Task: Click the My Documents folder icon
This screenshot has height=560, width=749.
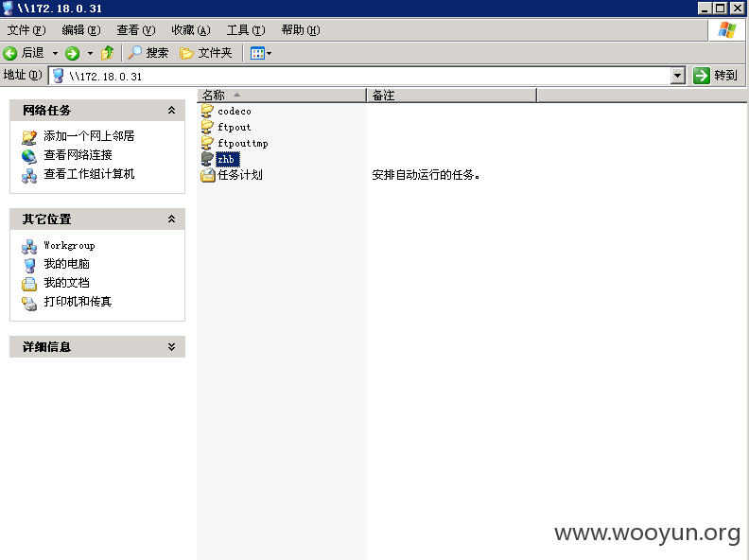Action: pos(29,284)
